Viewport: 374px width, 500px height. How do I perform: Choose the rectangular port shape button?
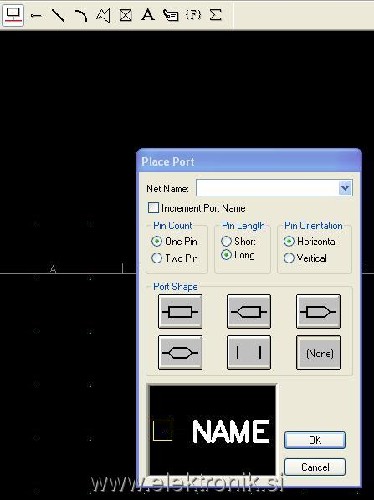(x=180, y=312)
